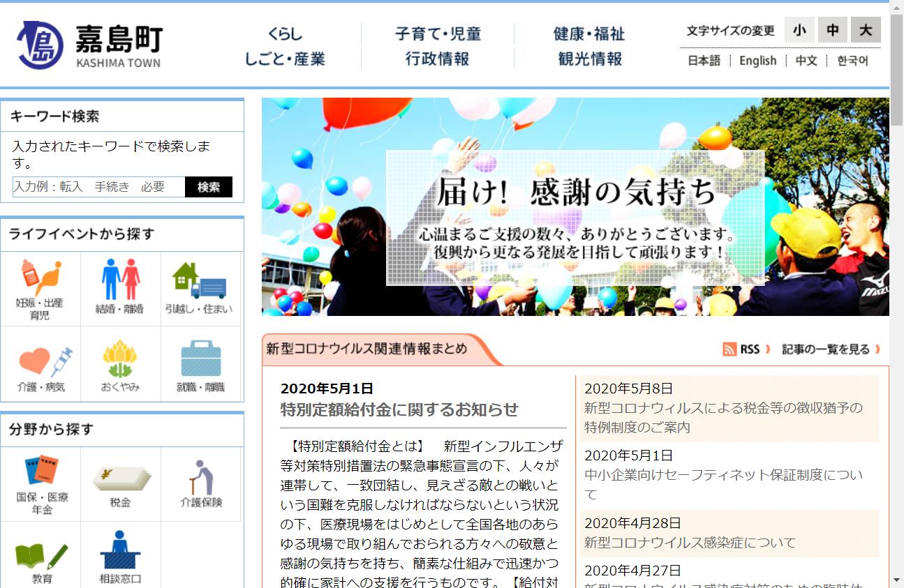Open the 観光情報 navigation menu

[590, 59]
